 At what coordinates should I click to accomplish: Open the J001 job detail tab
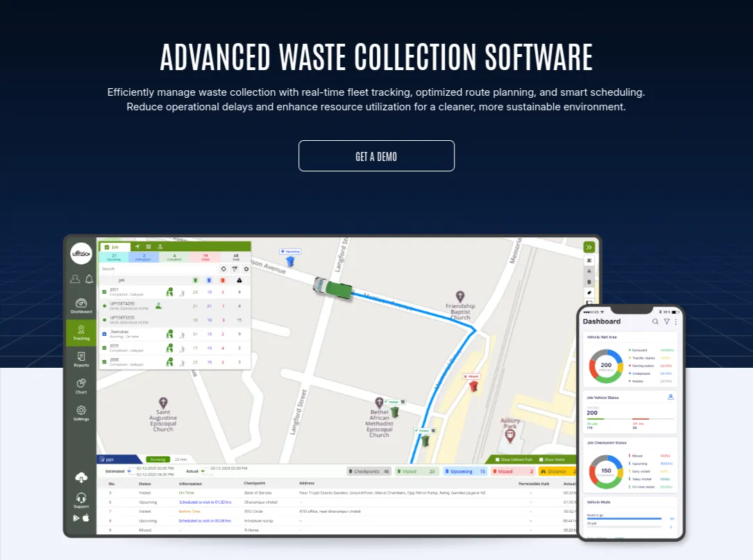[119, 459]
